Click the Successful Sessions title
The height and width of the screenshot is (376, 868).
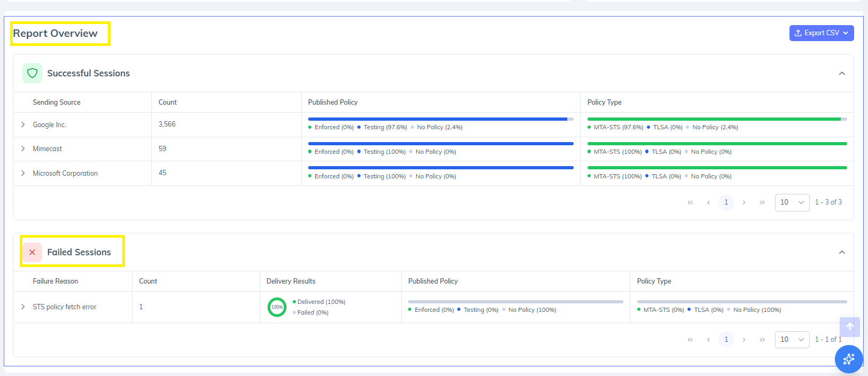tap(89, 73)
